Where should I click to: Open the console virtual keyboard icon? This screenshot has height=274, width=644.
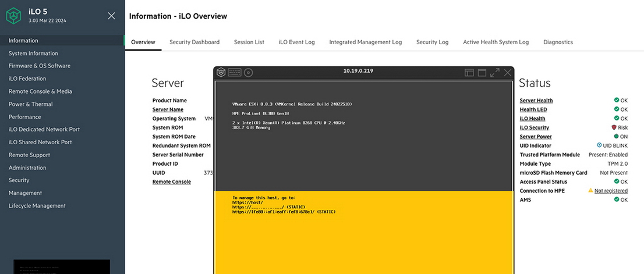pos(235,73)
